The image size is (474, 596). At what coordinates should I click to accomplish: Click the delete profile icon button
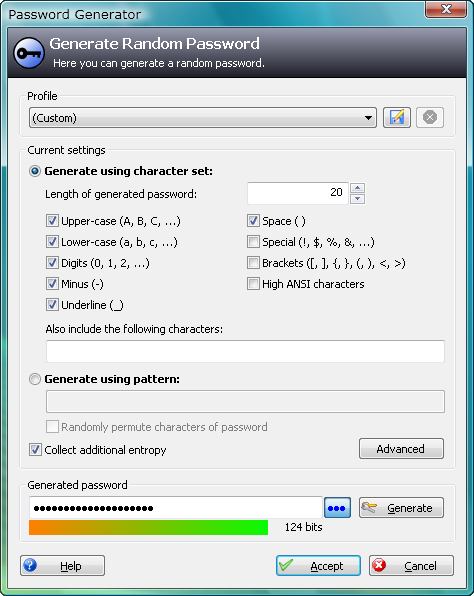click(x=430, y=117)
